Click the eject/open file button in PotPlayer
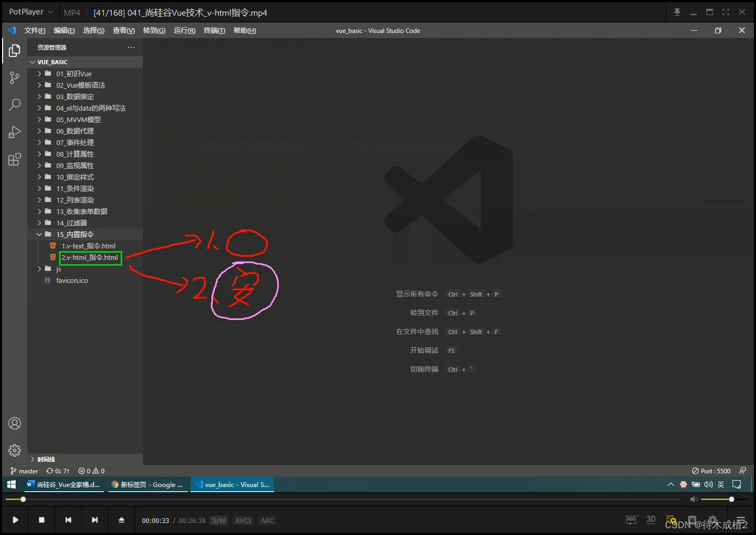Screen dimensions: 756x535 [121, 520]
